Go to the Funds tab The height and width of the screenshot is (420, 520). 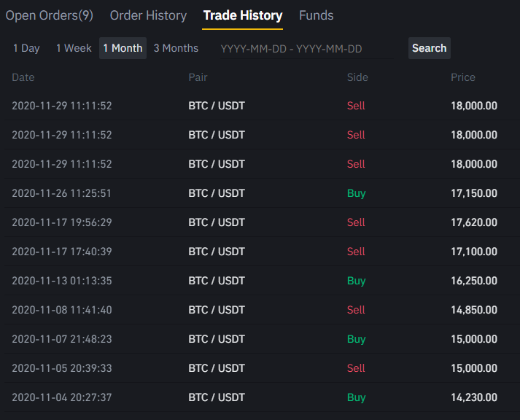pyautogui.click(x=316, y=15)
